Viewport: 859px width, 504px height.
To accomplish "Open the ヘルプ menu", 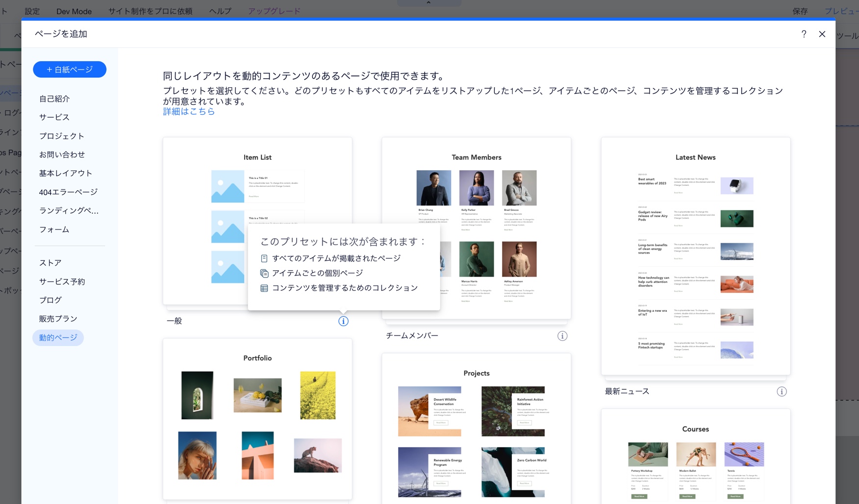I will [x=219, y=11].
